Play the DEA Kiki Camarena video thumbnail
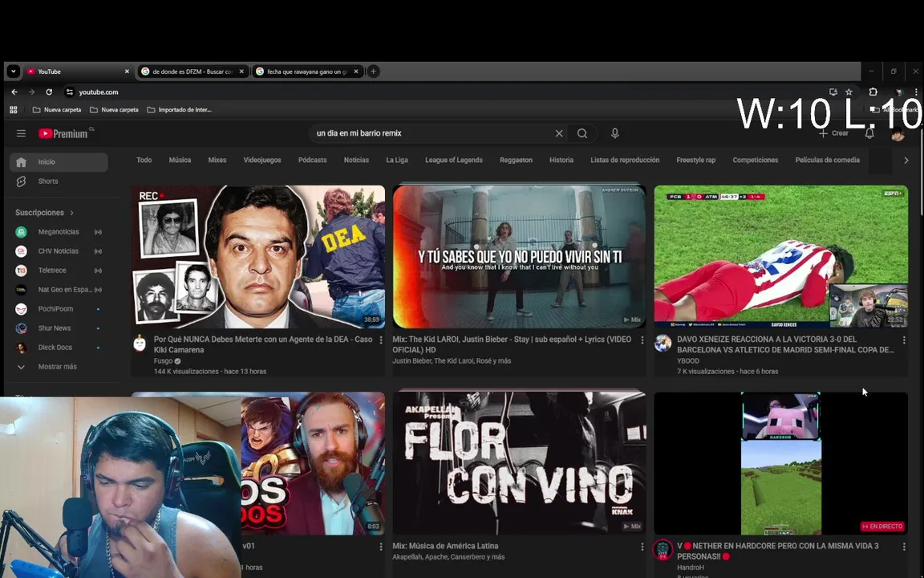Viewport: 924px width, 578px height. tap(258, 257)
